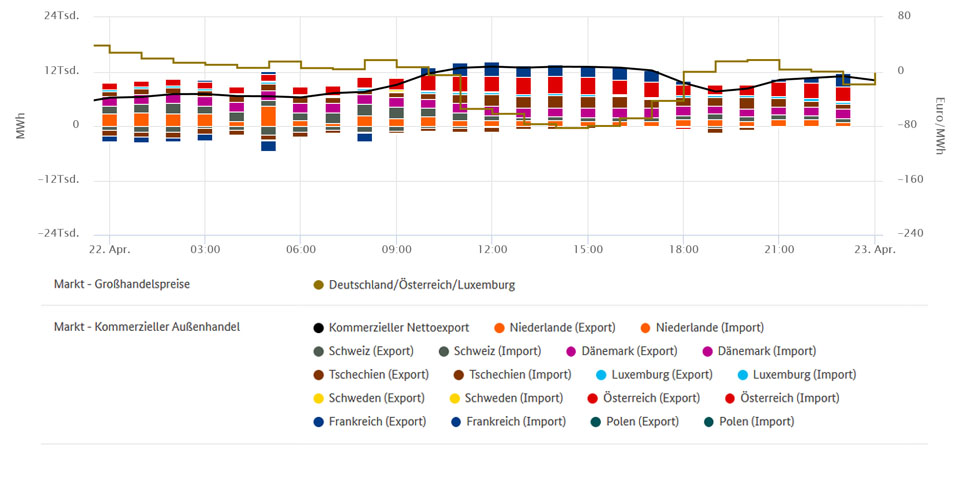Click the 23. Apr. axis label
960x500 pixels.
pyautogui.click(x=875, y=250)
